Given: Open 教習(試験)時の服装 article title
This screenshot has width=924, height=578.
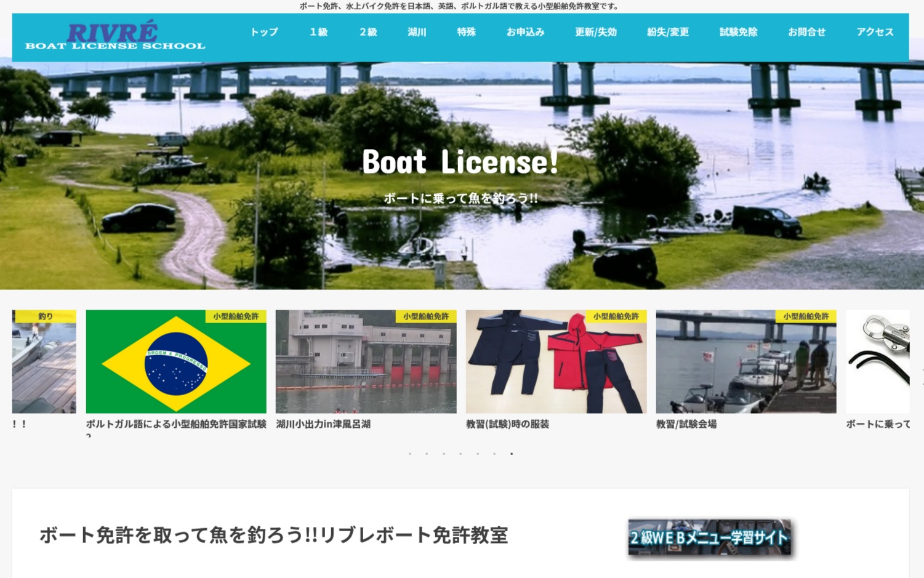Looking at the screenshot, I should 508,424.
